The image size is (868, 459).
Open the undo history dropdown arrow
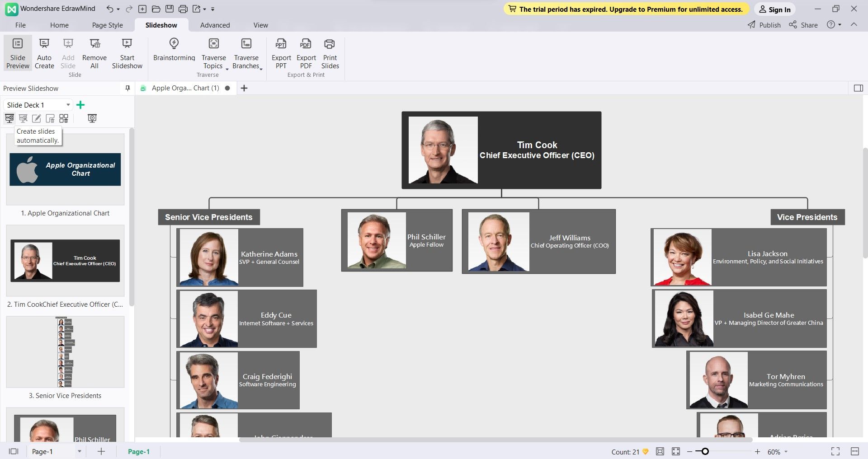118,9
